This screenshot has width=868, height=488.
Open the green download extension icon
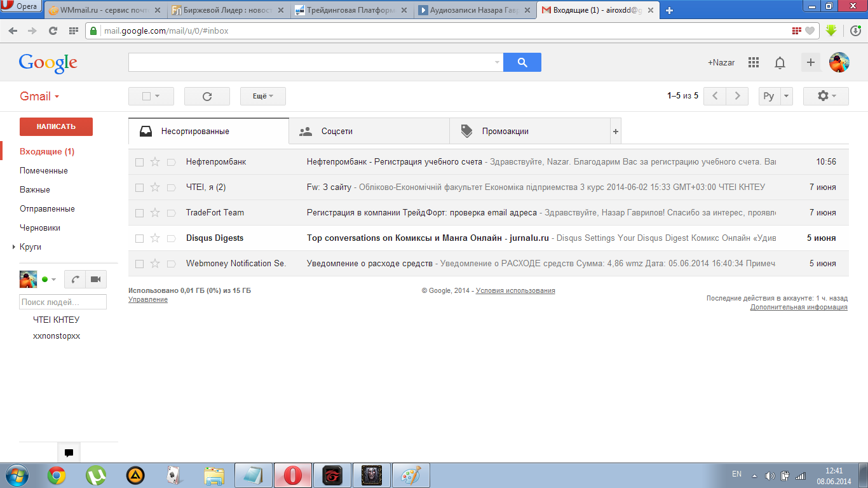click(x=831, y=30)
